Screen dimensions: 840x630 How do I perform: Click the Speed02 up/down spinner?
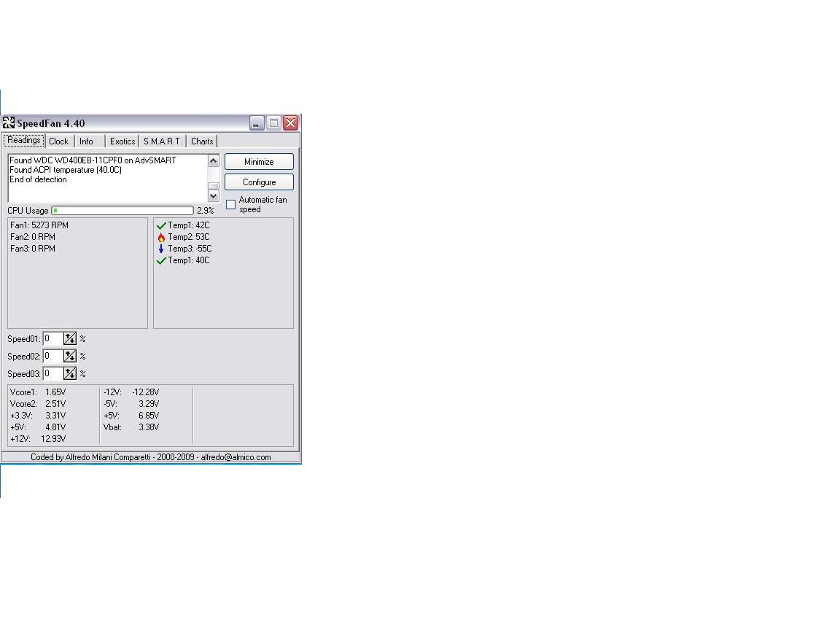click(70, 356)
